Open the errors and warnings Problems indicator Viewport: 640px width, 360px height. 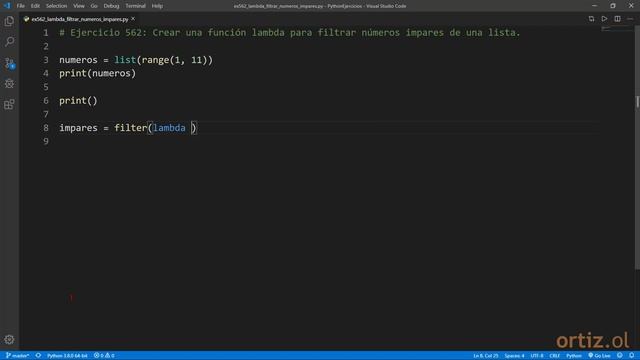pos(104,356)
